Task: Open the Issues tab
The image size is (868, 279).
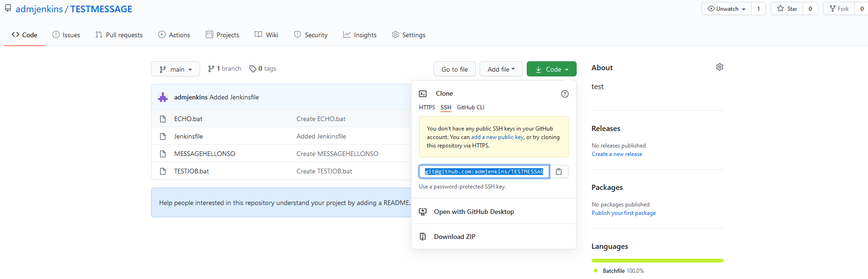Action: 66,35
